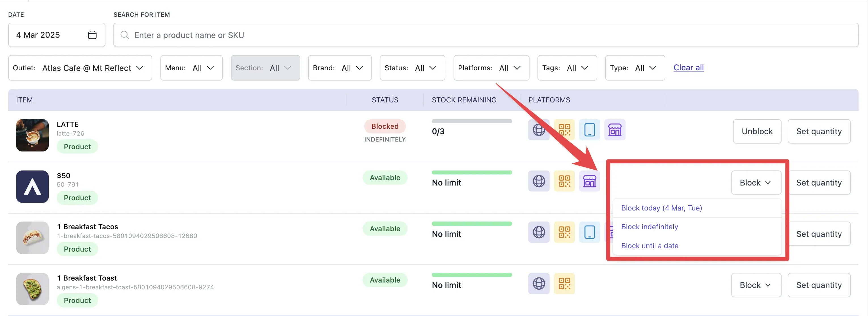Expand the Menu filter set to All
The image size is (868, 316).
(191, 68)
